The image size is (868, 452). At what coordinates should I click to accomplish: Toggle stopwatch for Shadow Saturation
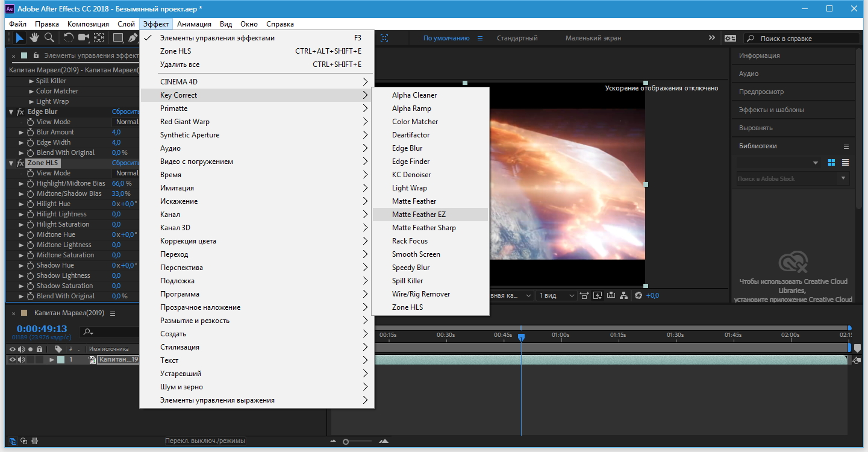click(x=30, y=286)
